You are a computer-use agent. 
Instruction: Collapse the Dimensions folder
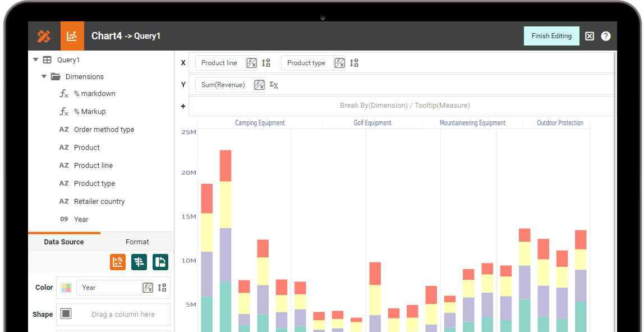[x=44, y=76]
